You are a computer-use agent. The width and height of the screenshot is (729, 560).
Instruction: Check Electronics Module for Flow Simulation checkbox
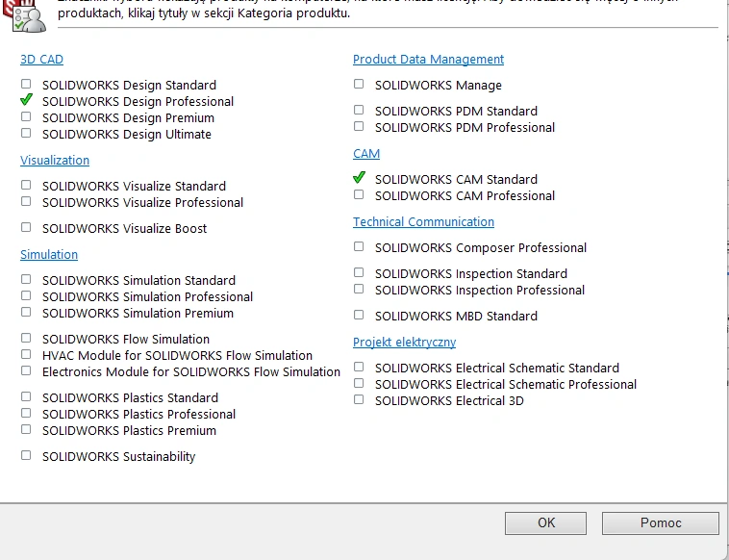[26, 370]
